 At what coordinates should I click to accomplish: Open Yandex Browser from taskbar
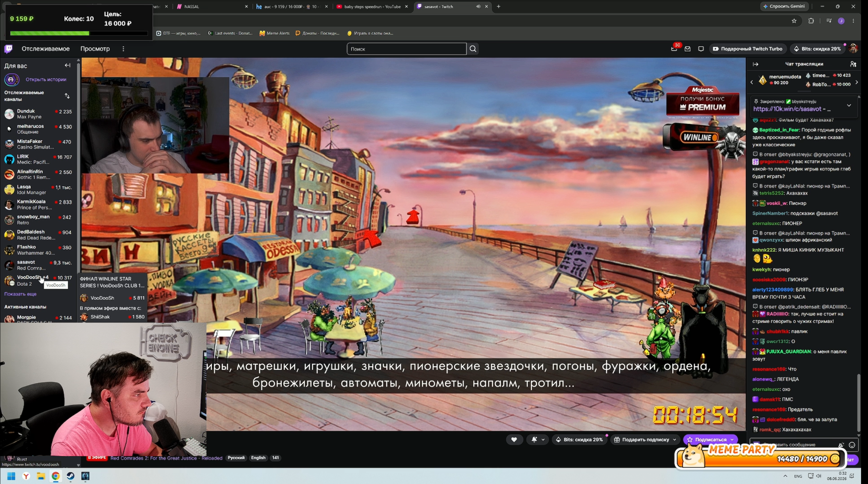26,476
